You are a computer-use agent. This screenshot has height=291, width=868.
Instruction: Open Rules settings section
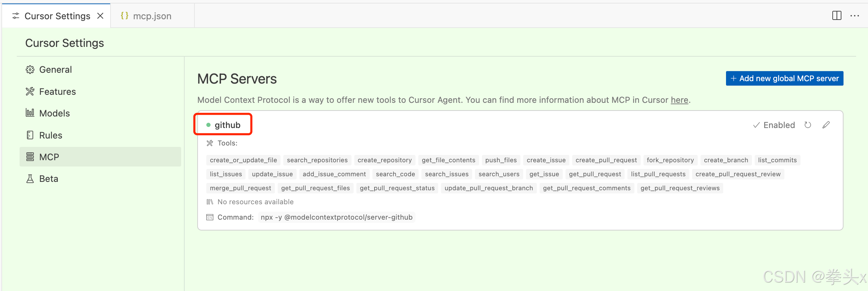point(100,135)
